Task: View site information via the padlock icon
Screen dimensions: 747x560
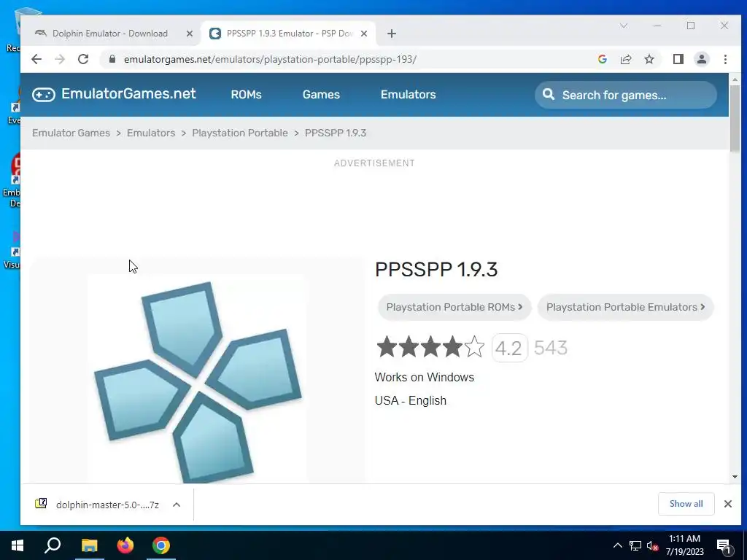Action: click(x=112, y=59)
